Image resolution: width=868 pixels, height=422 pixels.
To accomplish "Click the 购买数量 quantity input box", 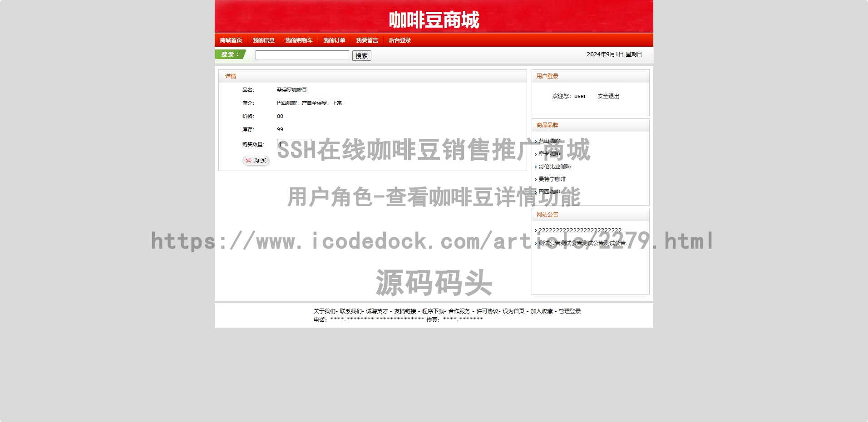I will pos(294,144).
